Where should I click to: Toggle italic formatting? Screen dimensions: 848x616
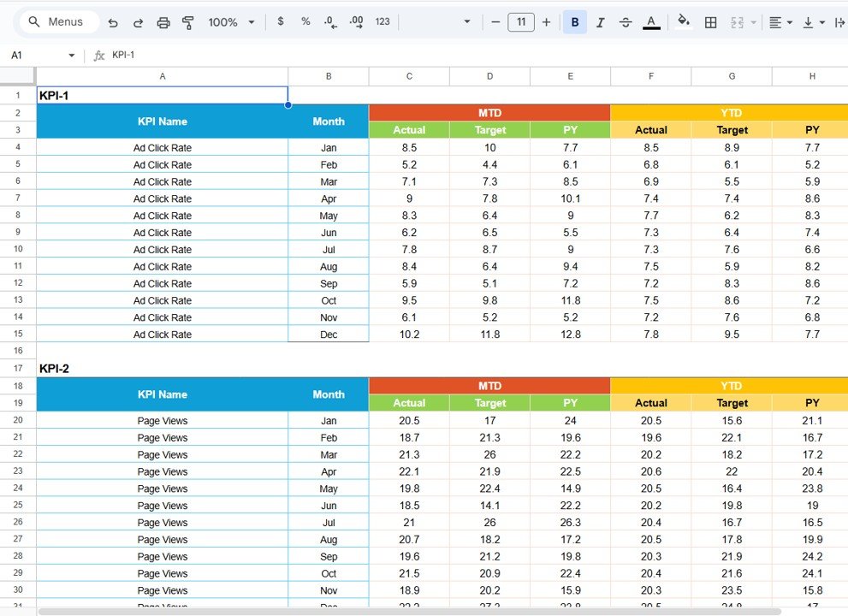coord(600,21)
